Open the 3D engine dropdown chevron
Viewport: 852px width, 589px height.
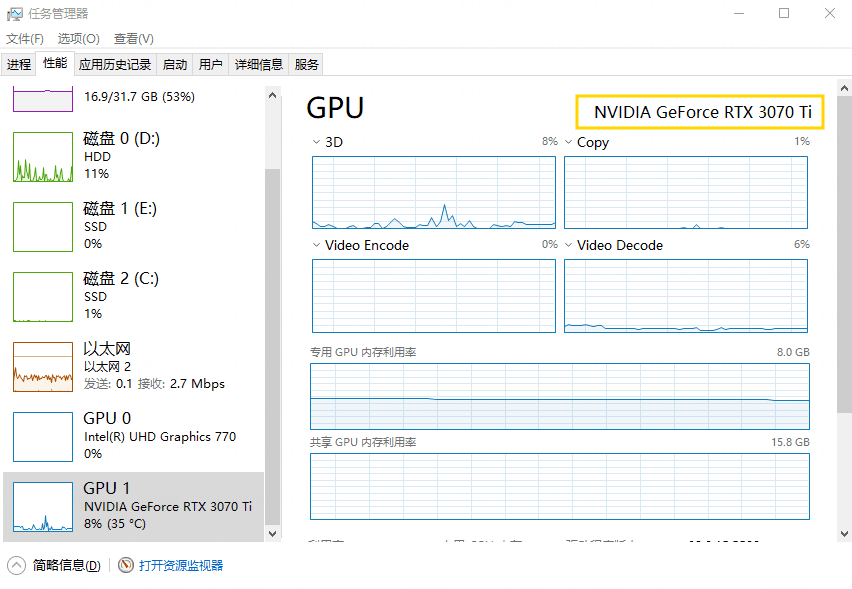[x=316, y=142]
